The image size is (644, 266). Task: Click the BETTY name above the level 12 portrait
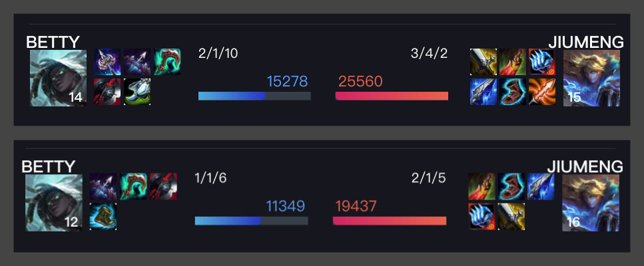coord(49,166)
